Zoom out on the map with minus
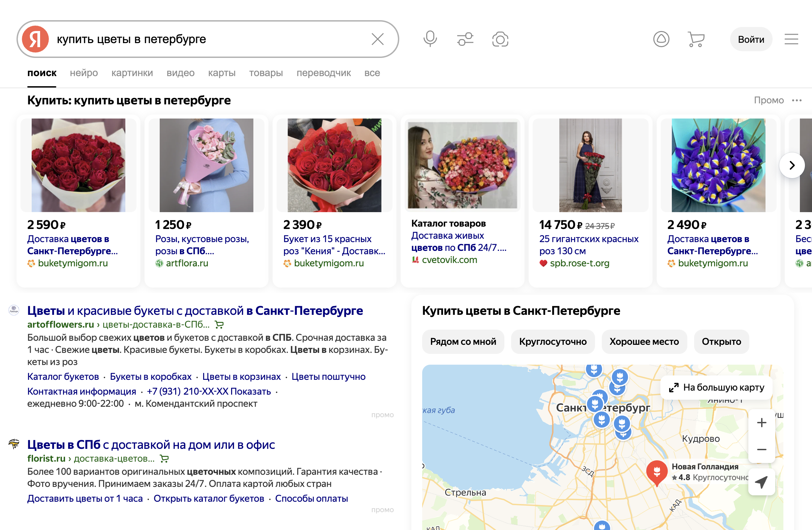Viewport: 812px width, 530px height. pos(761,450)
